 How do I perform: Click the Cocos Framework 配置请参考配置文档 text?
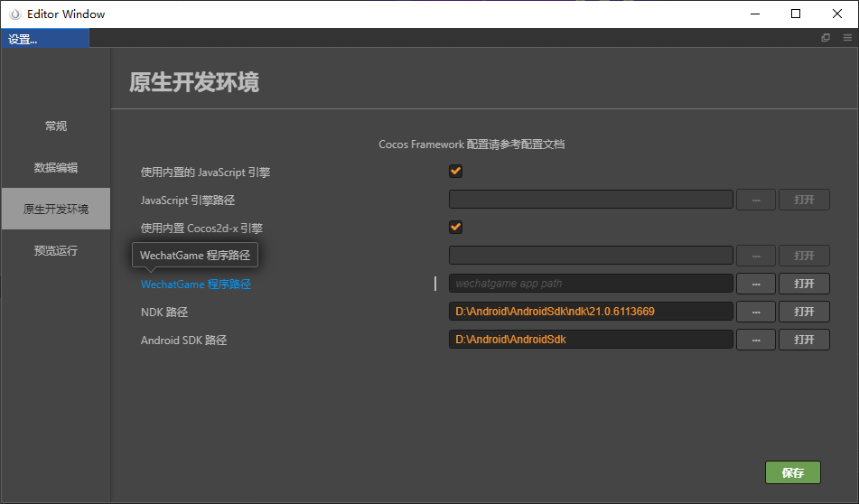[x=472, y=145]
